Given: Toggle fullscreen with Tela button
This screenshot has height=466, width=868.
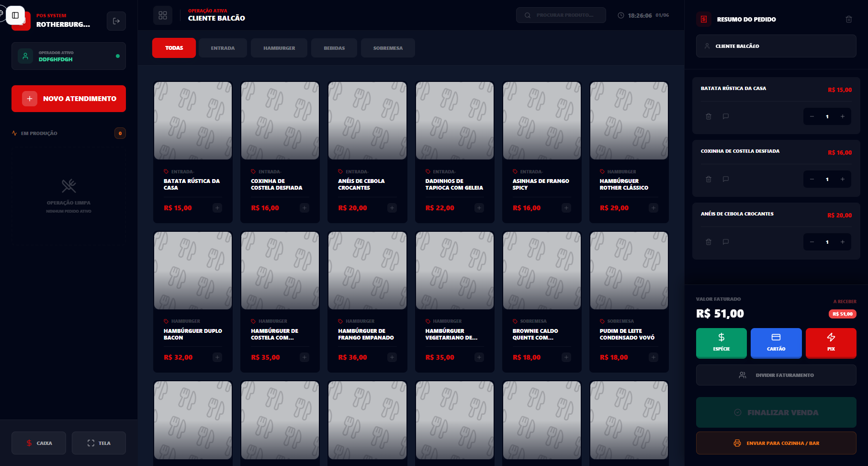Looking at the screenshot, I should pos(99,443).
